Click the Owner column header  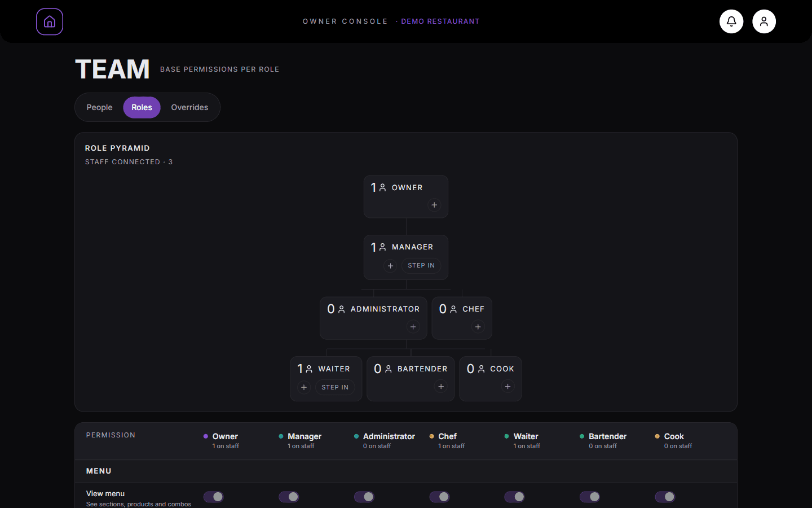[x=221, y=441]
